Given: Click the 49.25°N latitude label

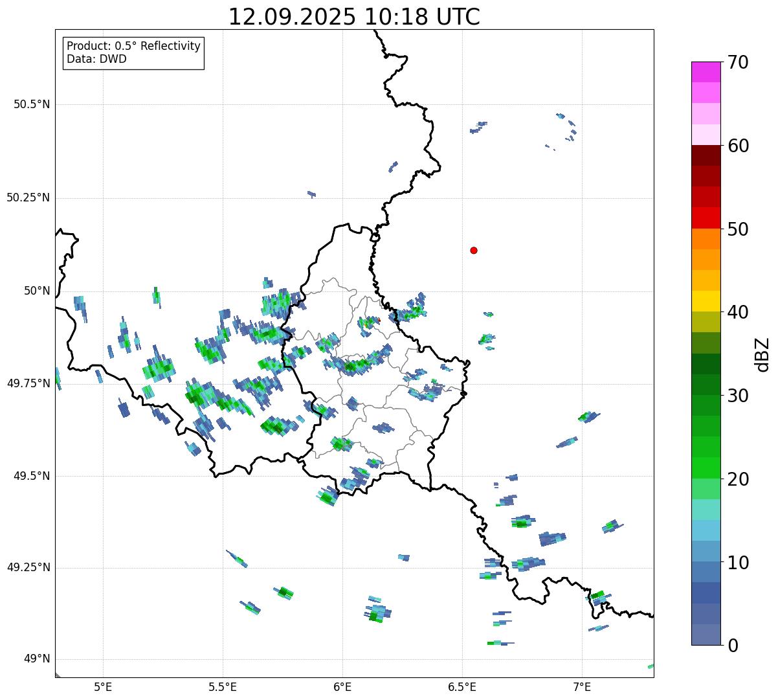Looking at the screenshot, I should tap(28, 568).
